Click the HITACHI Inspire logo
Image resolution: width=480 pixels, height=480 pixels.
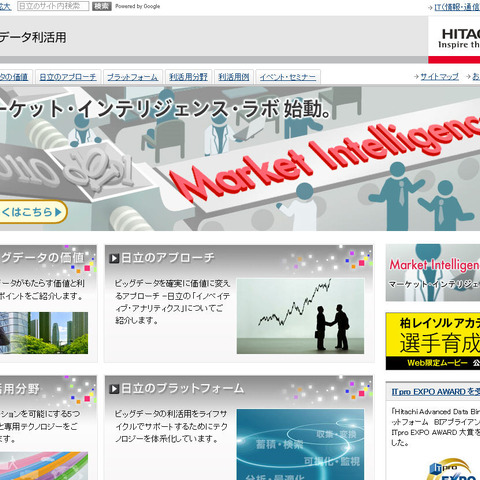pyautogui.click(x=460, y=39)
